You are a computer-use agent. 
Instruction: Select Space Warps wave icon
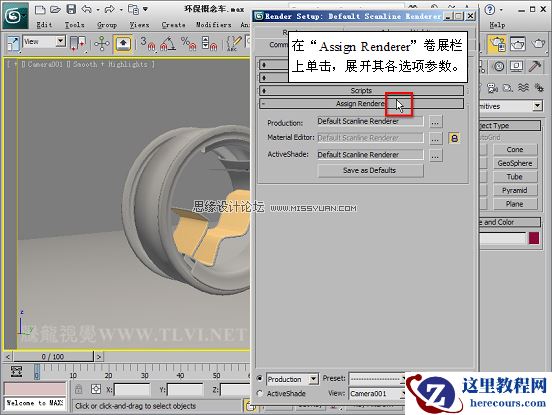pos(523,88)
